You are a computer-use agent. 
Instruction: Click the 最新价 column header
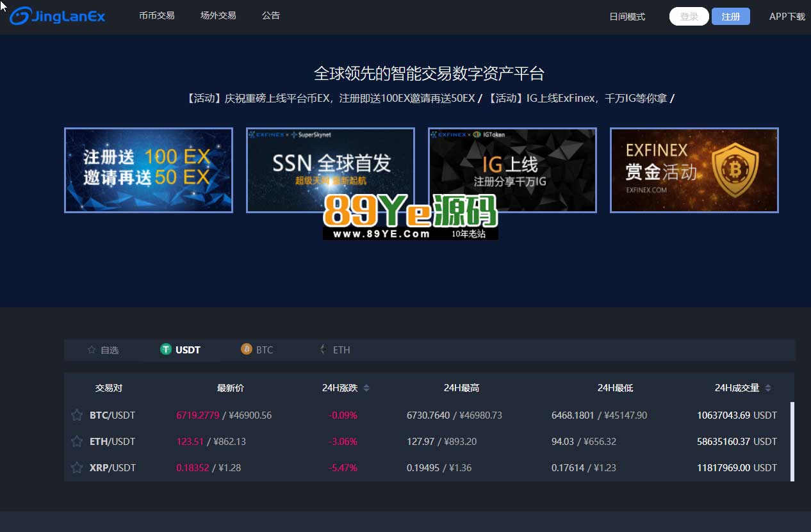pos(231,388)
